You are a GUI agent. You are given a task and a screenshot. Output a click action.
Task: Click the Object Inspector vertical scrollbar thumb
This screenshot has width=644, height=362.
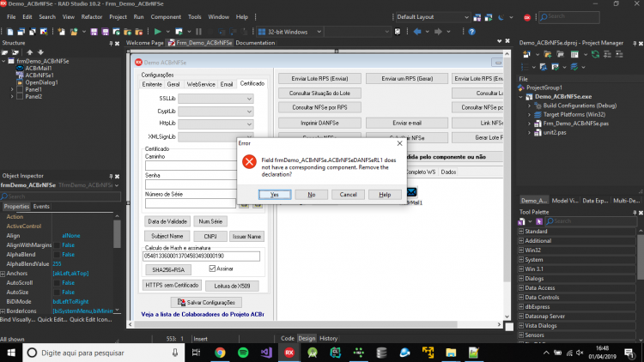point(117,234)
